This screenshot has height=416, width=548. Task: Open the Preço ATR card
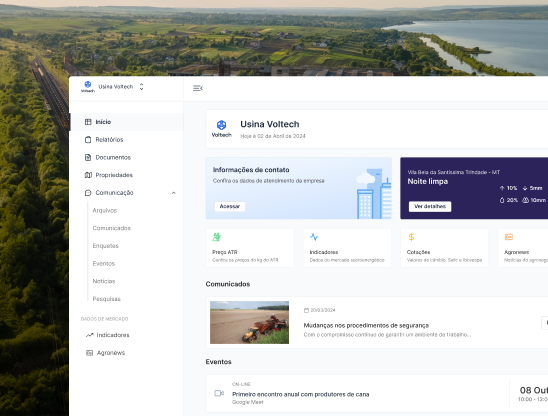coord(250,248)
